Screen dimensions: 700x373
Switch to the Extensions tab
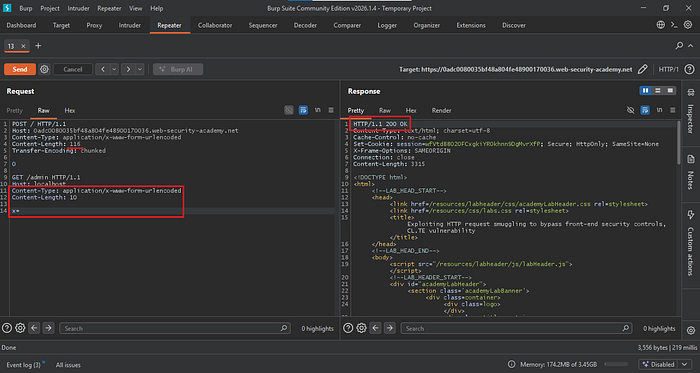(x=471, y=25)
